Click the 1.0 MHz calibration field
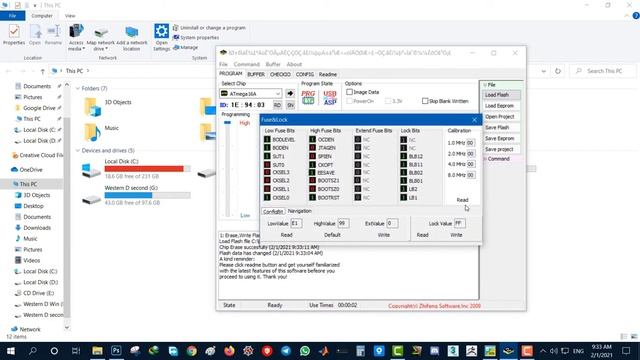Viewport: 640px width, 360px height. point(471,143)
